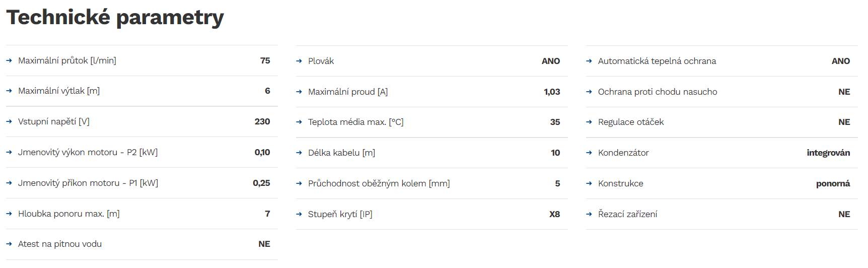
Task: Click the 'ponorná' value for Konstrukce
Action: coord(833,183)
